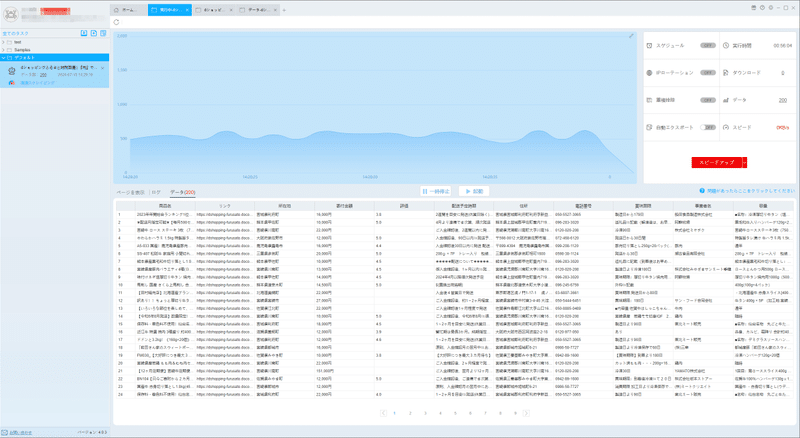800x438 pixels.
Task: Open the settings gear in the title bar
Action: [770, 8]
